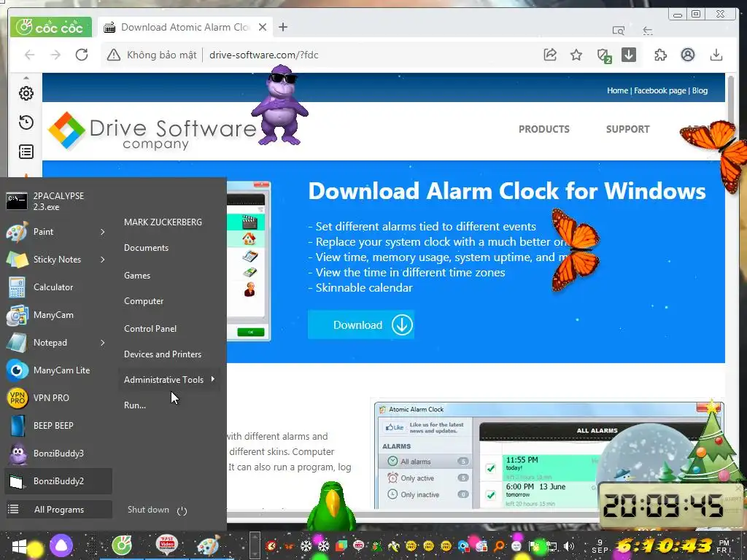Open the browser extensions puzzle icon

(661, 55)
